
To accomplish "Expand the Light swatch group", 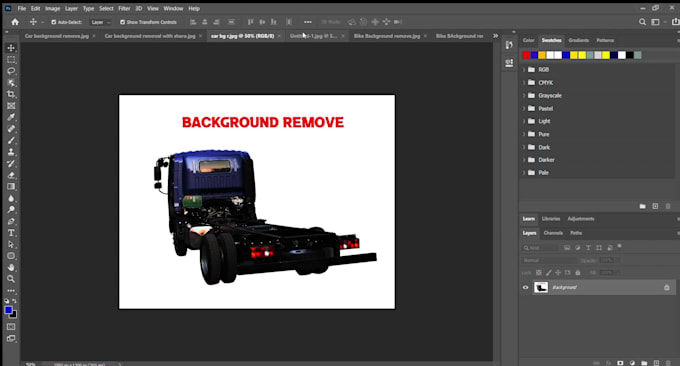I will tap(524, 121).
